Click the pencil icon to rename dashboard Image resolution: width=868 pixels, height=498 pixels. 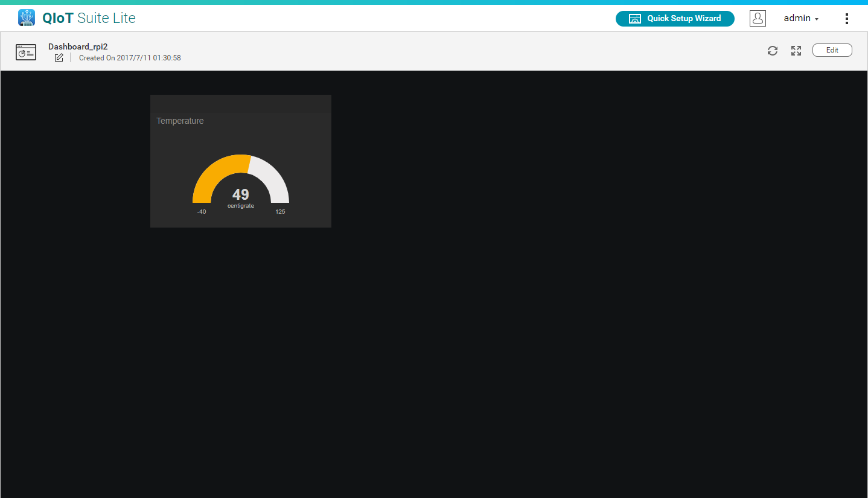tap(59, 58)
